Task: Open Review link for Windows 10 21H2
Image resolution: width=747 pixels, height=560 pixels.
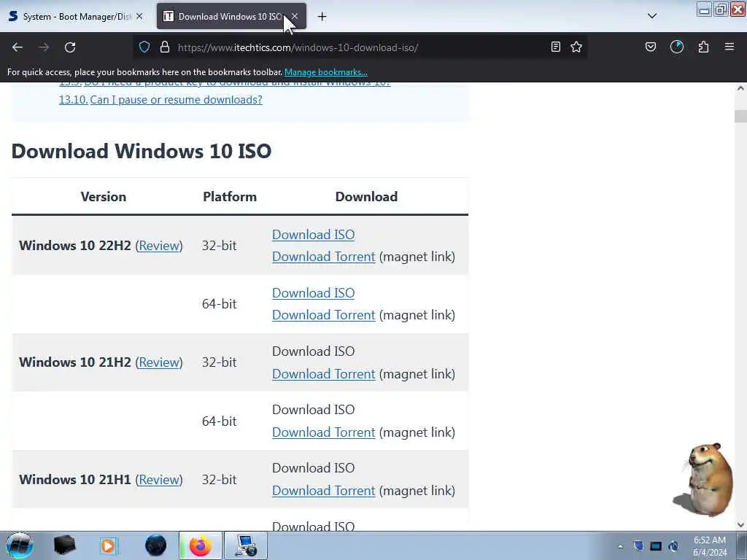Action: [158, 362]
